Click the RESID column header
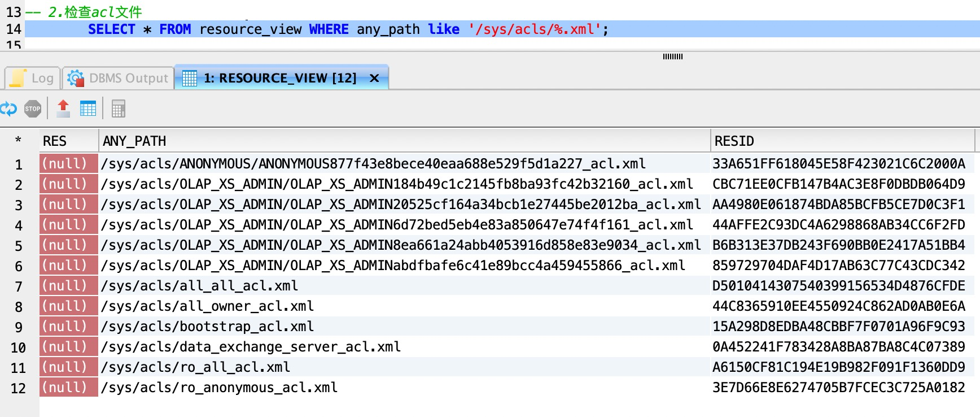The height and width of the screenshot is (417, 980). point(842,141)
